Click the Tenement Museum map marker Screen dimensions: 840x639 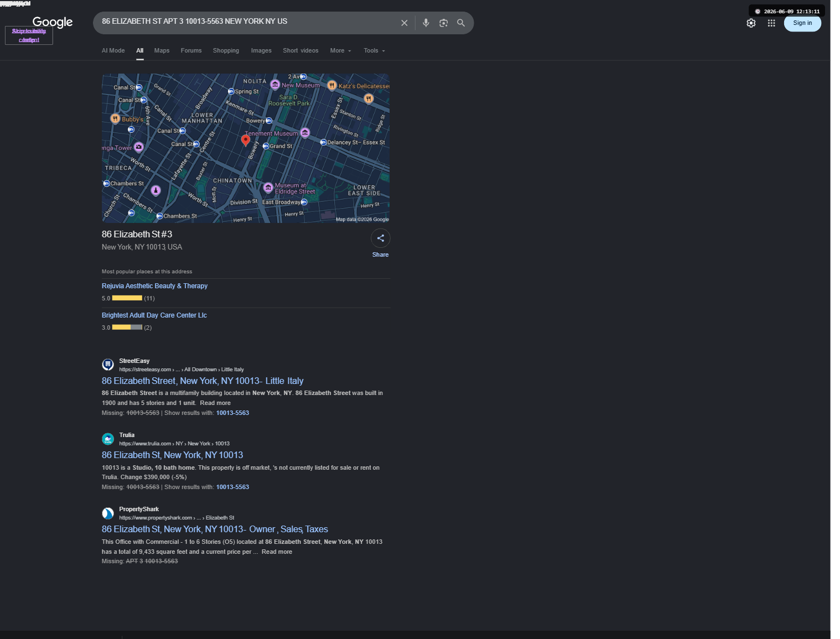click(305, 133)
